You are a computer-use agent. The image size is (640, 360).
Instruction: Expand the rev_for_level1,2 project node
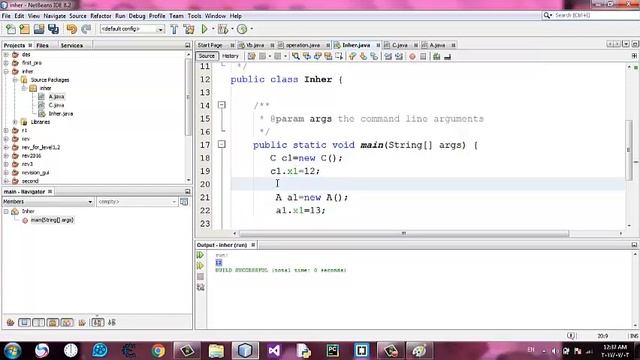click(x=6, y=147)
